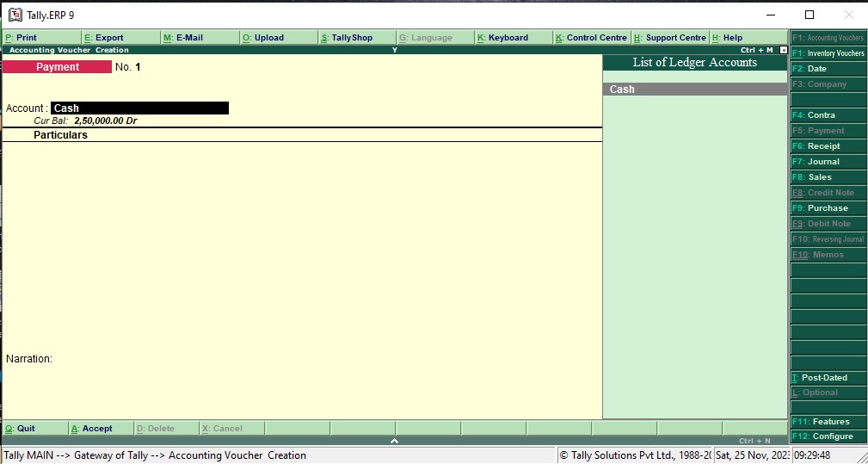Switch to F7 Journal voucher
This screenshot has height=464, width=868.
pyautogui.click(x=828, y=162)
